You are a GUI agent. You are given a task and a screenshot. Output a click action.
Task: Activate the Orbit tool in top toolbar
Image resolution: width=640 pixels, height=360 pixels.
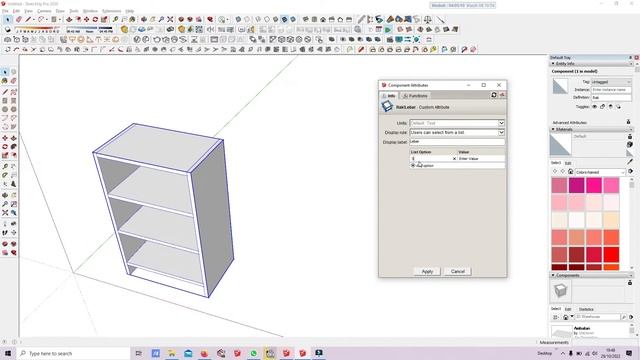tap(144, 19)
